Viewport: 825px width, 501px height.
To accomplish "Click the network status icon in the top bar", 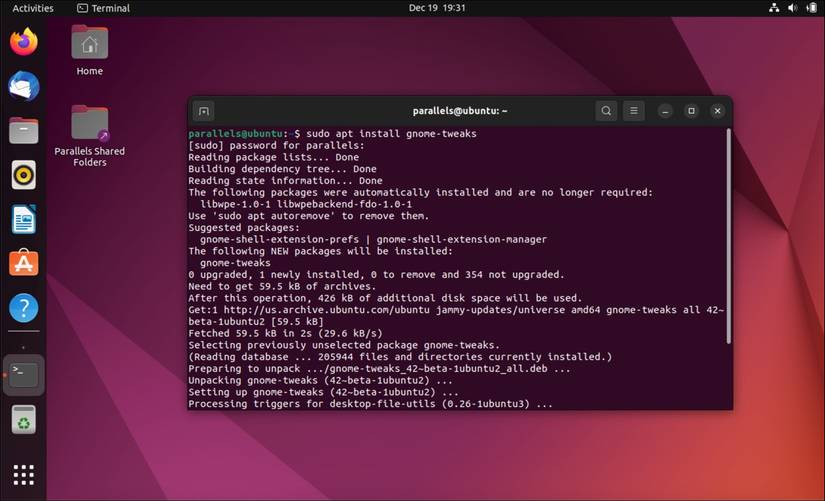I will pyautogui.click(x=774, y=8).
